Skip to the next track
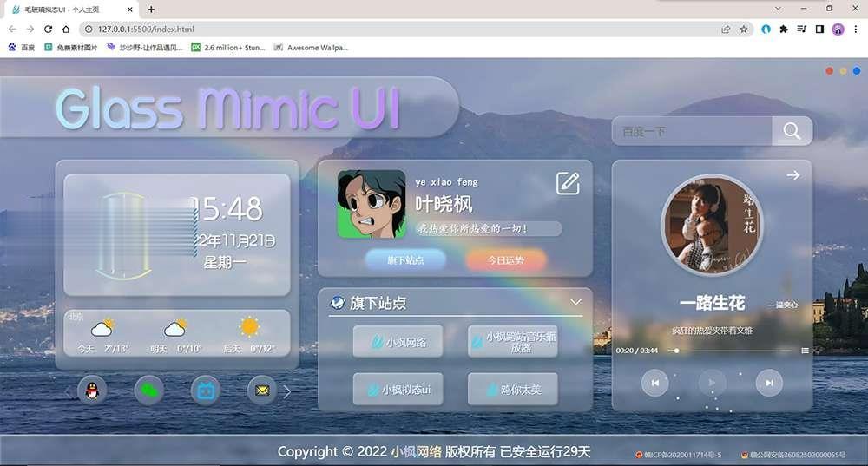 point(768,382)
